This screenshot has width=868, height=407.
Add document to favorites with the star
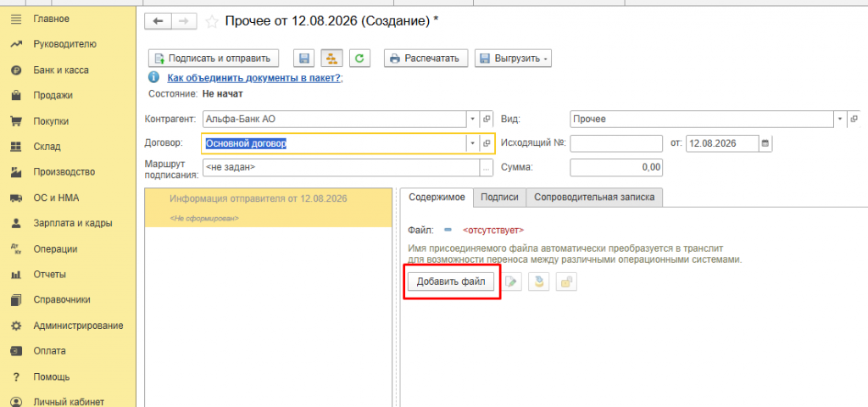[x=211, y=21]
